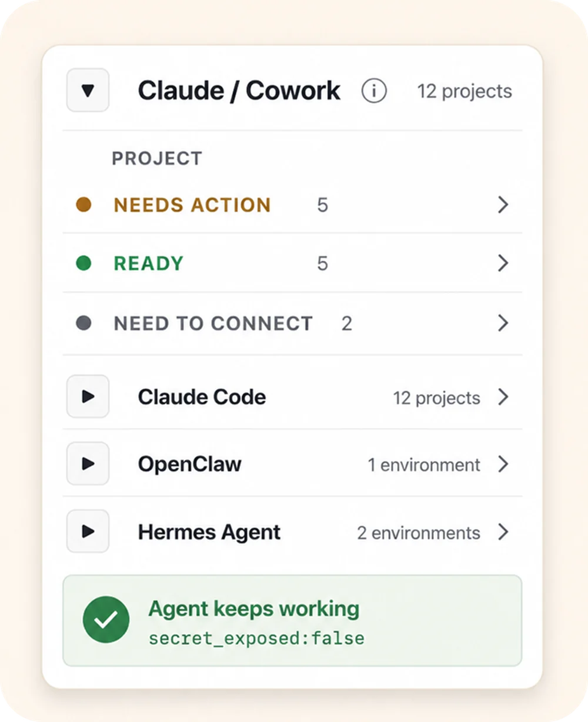
Task: Click the count 5 beside NEEDS ACTION
Action: (x=322, y=205)
